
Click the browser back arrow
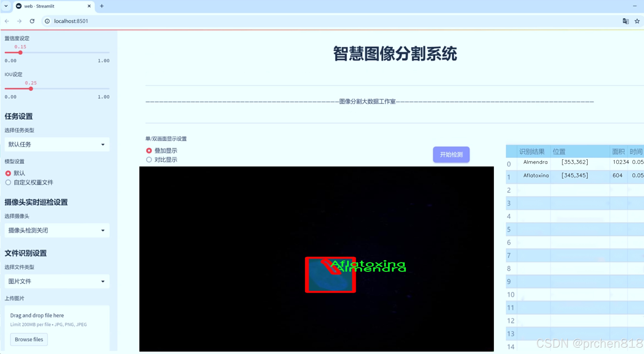pos(7,21)
